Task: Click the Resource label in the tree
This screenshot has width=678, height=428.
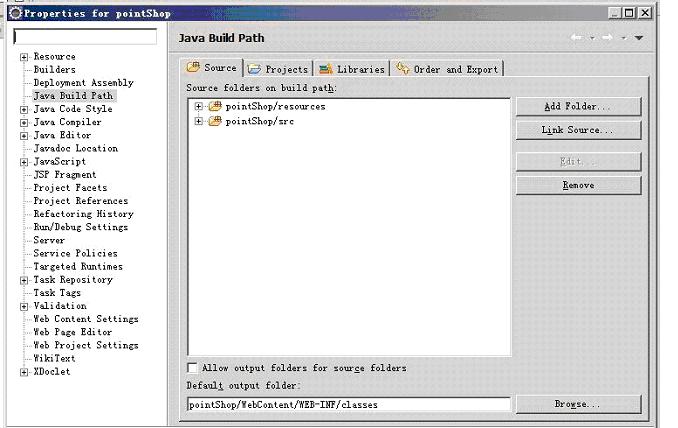Action: (54, 57)
